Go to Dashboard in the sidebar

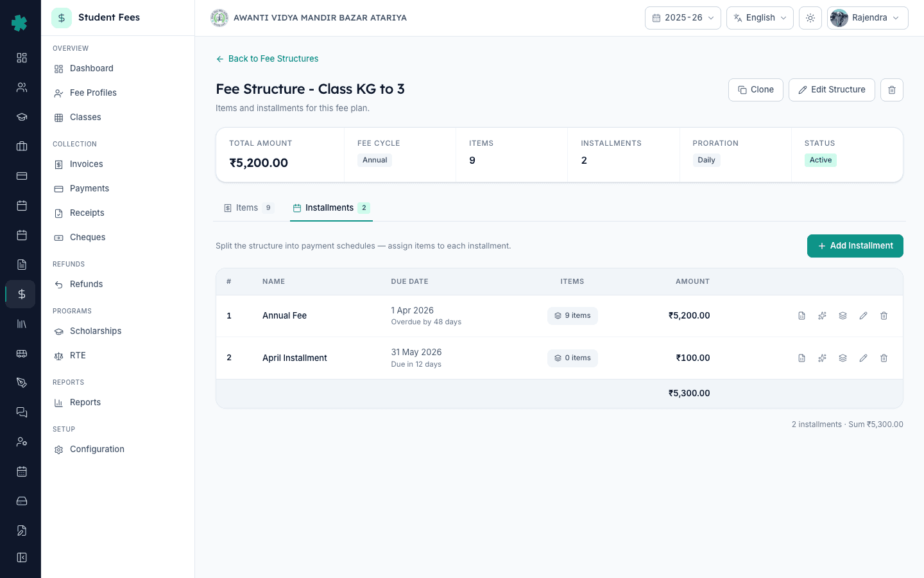117,69
